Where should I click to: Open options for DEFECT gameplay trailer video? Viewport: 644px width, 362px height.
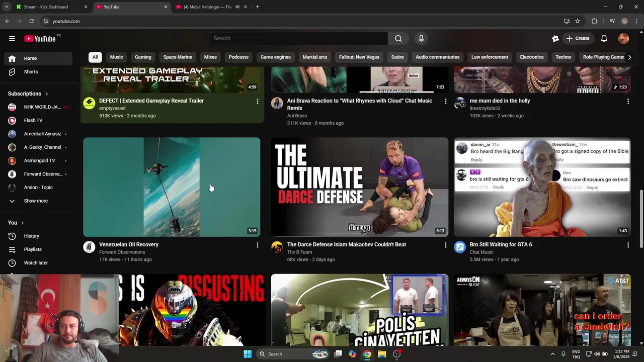click(258, 101)
